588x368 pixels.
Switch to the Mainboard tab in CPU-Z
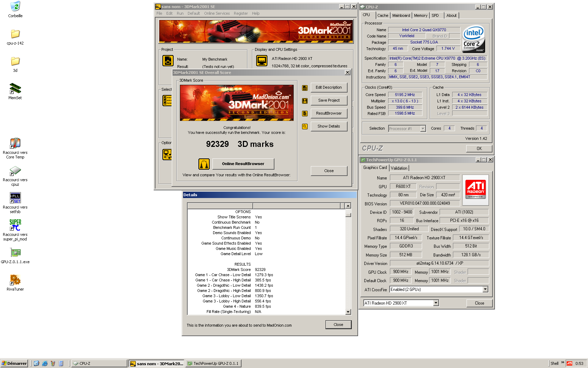(x=401, y=15)
